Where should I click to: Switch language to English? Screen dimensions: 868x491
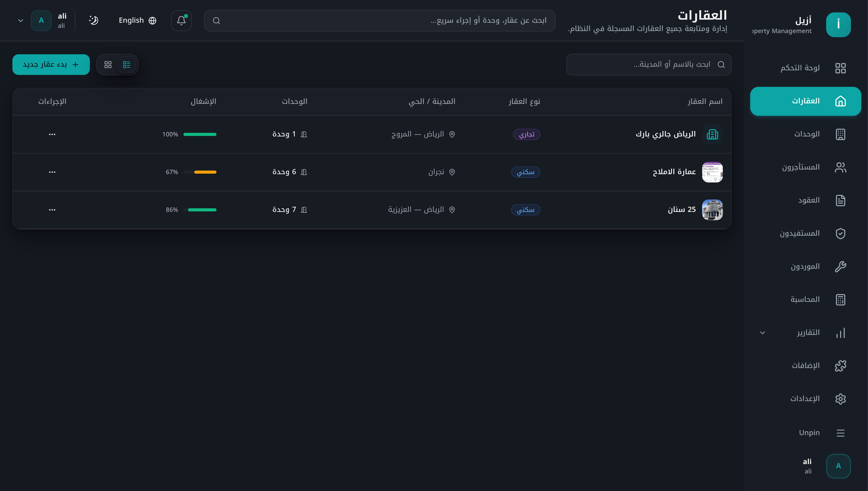click(137, 21)
